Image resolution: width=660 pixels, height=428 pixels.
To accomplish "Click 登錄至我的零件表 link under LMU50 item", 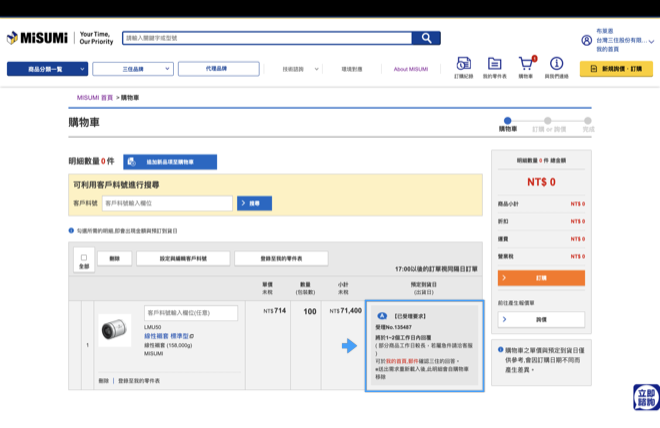I will 139,380.
